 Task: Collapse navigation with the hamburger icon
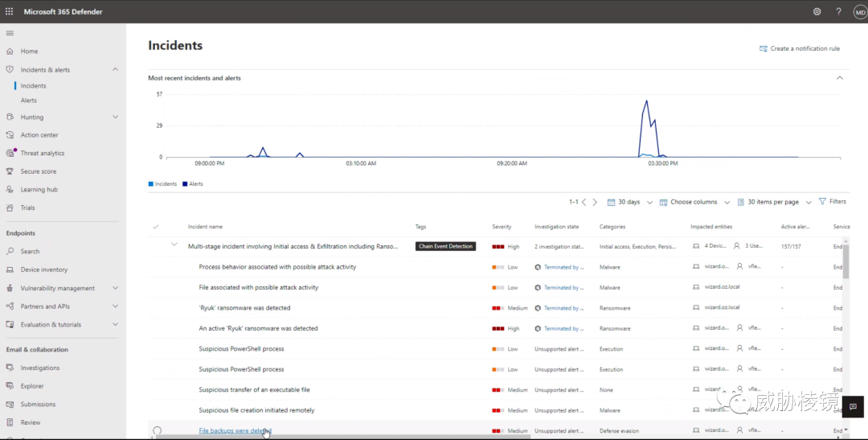[10, 33]
